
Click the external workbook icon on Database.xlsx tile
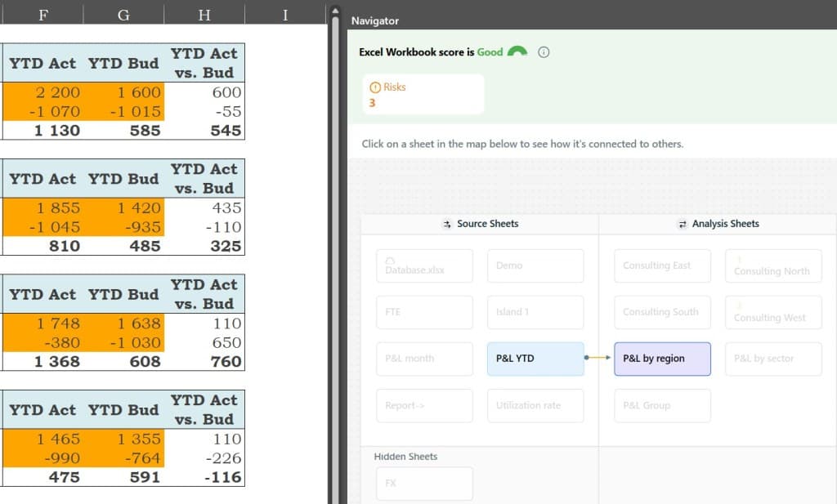tap(387, 258)
